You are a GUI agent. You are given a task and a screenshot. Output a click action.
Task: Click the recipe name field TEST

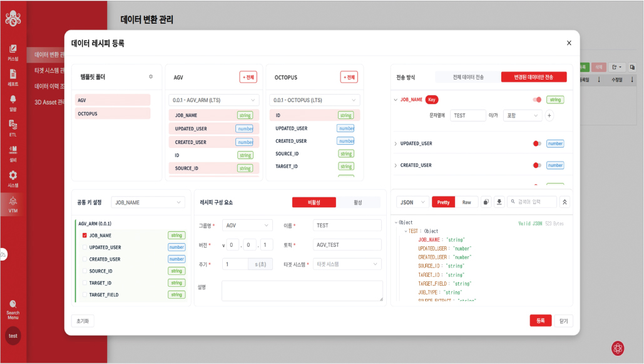click(x=347, y=226)
